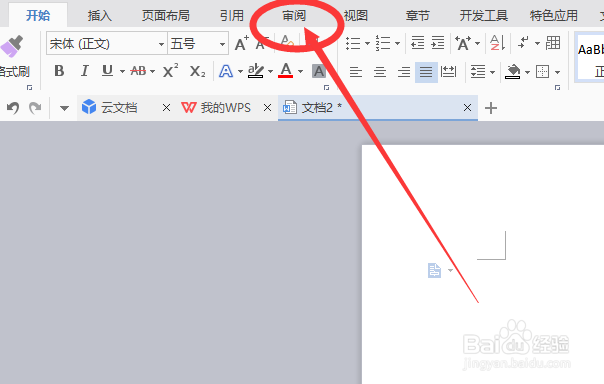This screenshot has width=604, height=384.
Task: Open text effects dropdown arrow
Action: (240, 72)
